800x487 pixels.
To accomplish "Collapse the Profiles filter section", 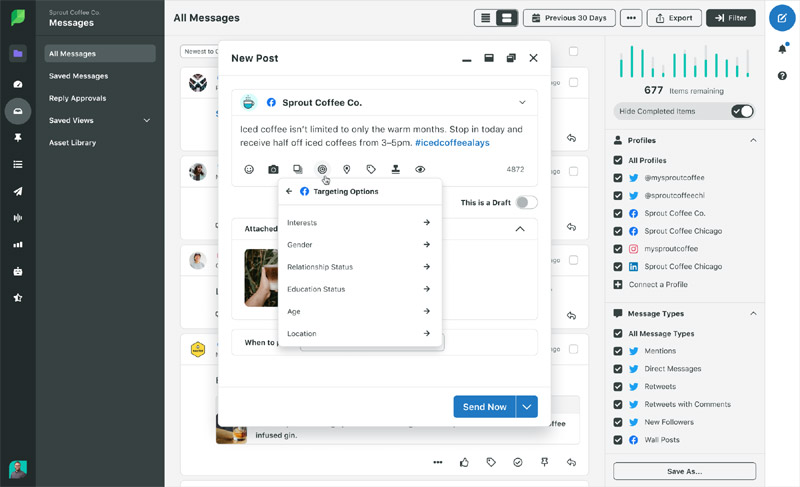I will tap(753, 140).
